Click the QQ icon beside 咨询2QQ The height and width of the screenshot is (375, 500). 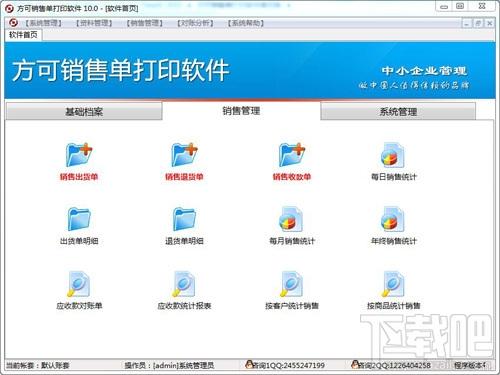click(x=356, y=364)
